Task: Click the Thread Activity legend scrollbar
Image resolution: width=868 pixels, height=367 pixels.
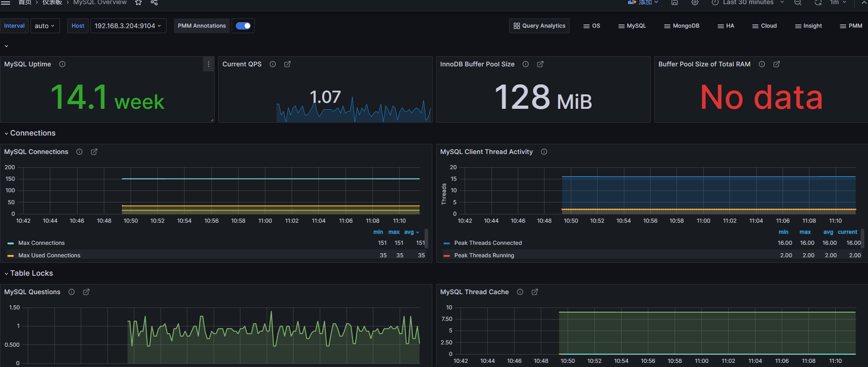Action: click(x=862, y=238)
